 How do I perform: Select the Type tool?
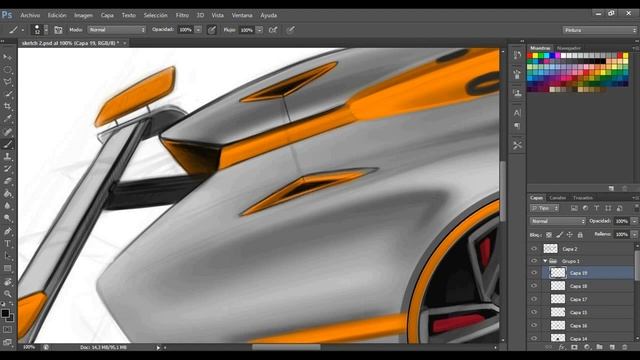tap(7, 244)
